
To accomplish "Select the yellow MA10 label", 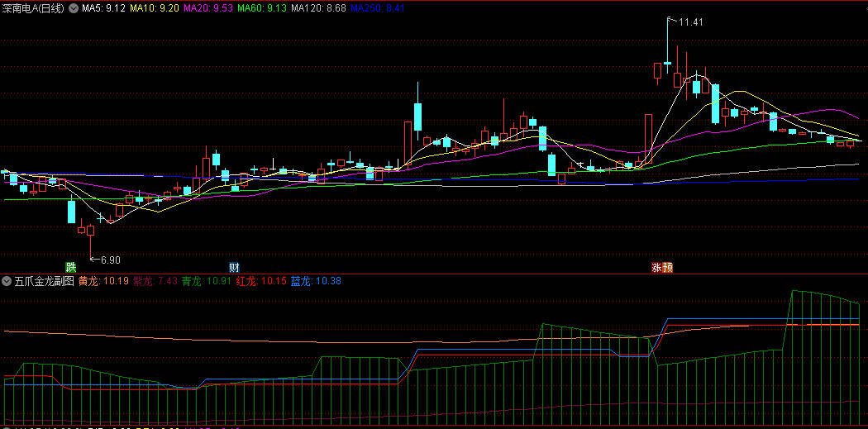I will 155,7.
